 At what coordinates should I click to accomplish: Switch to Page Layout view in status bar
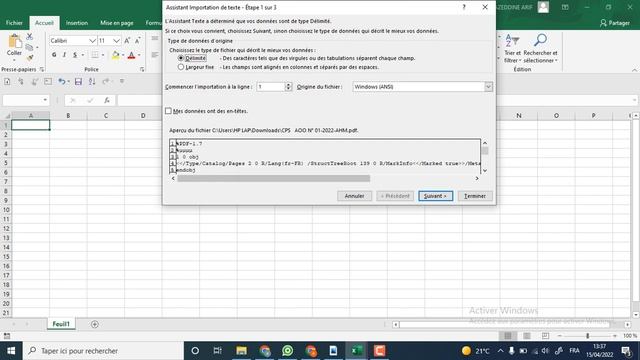527,336
